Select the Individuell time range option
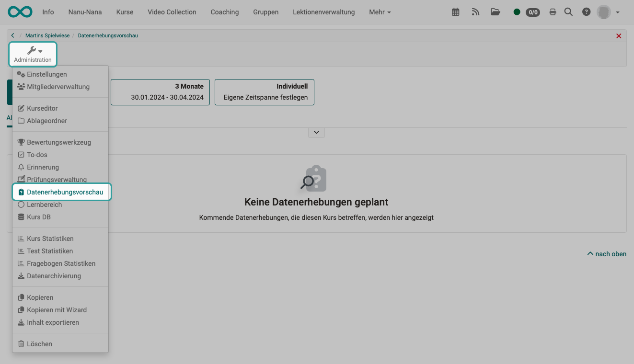 point(264,92)
